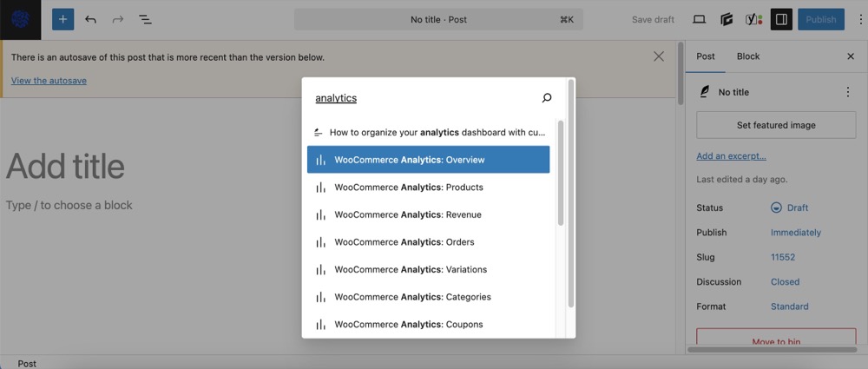This screenshot has height=369, width=868.
Task: Click the block inserter plus button
Action: point(62,19)
